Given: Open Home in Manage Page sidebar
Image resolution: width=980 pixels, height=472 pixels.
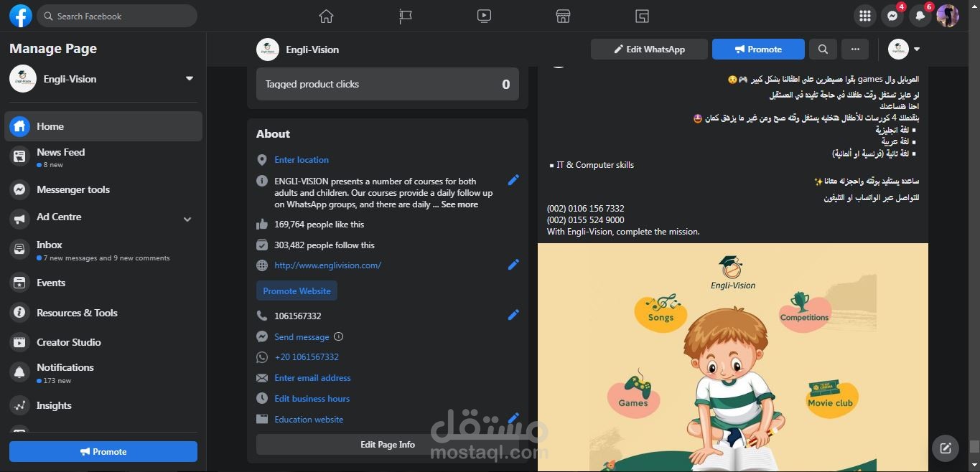Looking at the screenshot, I should (105, 126).
